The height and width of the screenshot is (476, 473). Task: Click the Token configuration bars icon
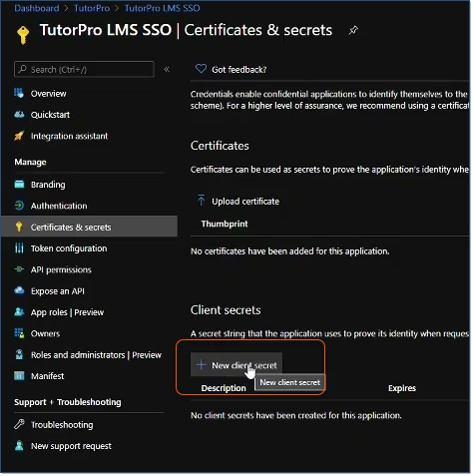coord(19,248)
